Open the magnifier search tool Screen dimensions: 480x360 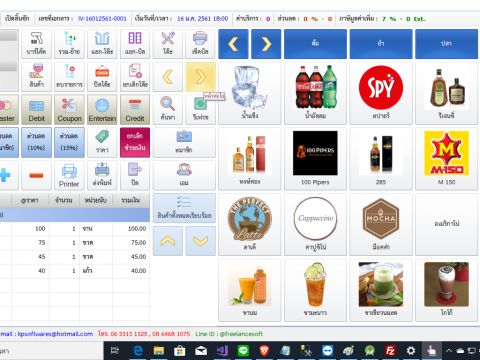168,110
